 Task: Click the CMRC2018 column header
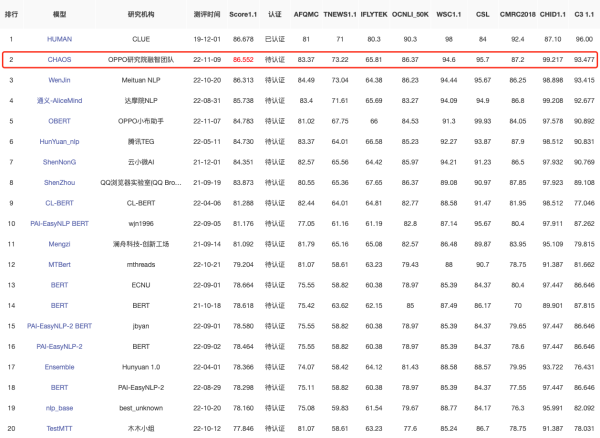[x=518, y=14]
